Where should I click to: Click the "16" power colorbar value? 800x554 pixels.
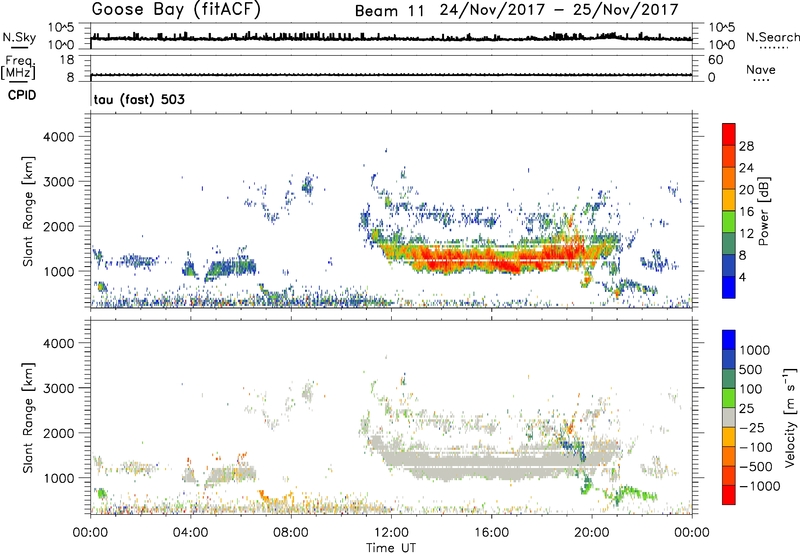tap(746, 212)
